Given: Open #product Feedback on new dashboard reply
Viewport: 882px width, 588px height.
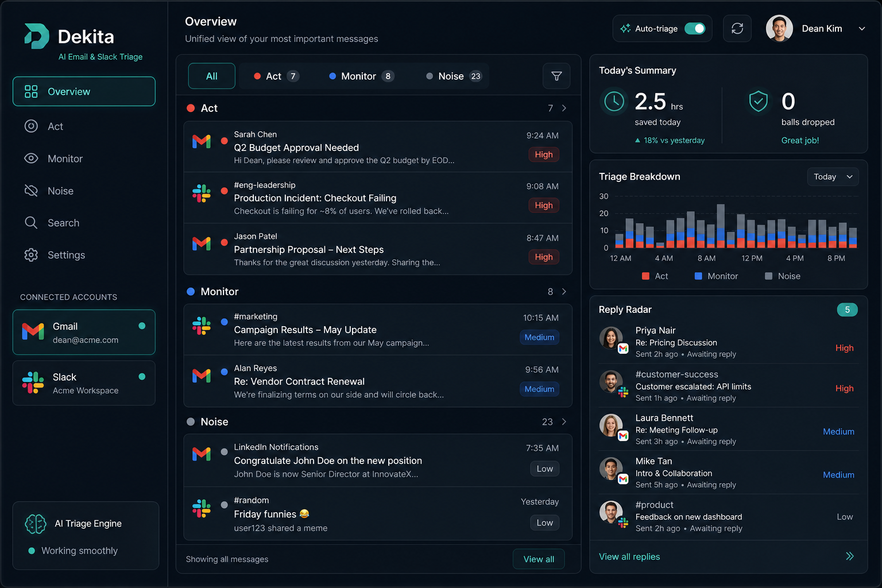Looking at the screenshot, I should point(728,516).
